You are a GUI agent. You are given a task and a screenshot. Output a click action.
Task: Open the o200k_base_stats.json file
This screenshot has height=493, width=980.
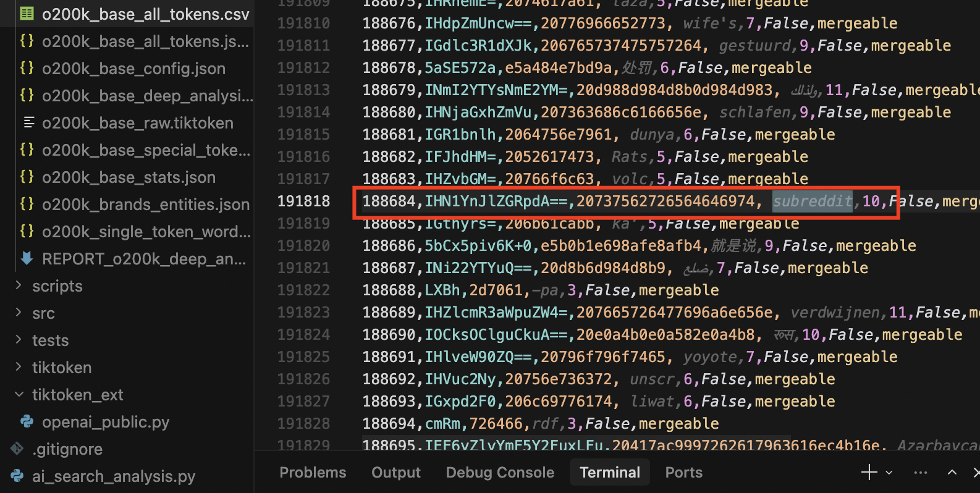point(129,177)
